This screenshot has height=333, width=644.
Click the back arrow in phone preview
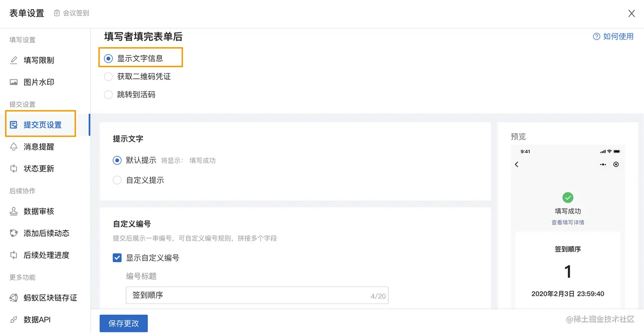(517, 164)
